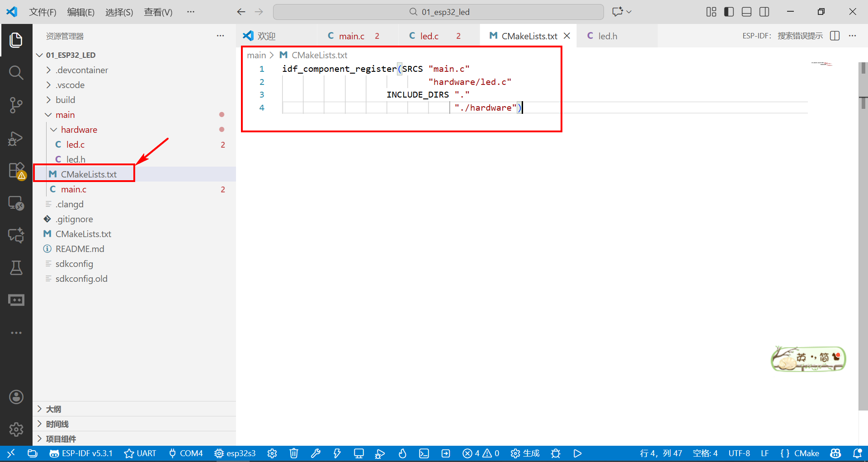Click the flame build-flash-monitor icon
The image size is (868, 462).
tap(402, 453)
